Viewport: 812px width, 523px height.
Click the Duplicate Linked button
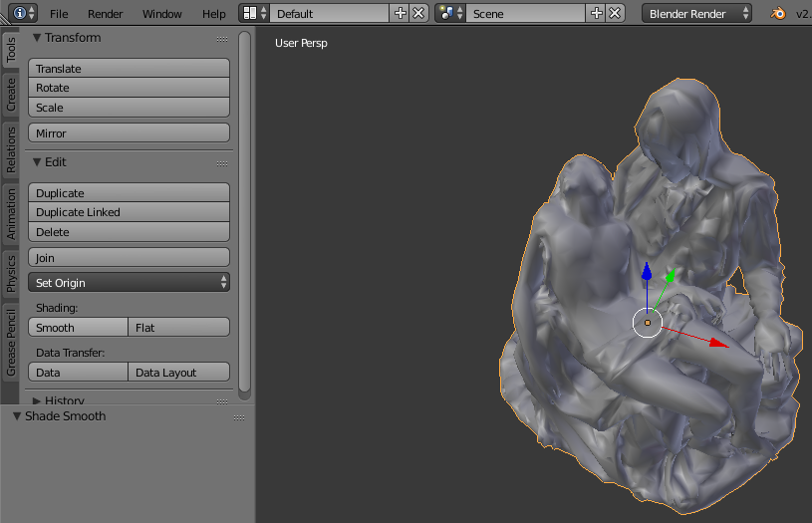129,212
